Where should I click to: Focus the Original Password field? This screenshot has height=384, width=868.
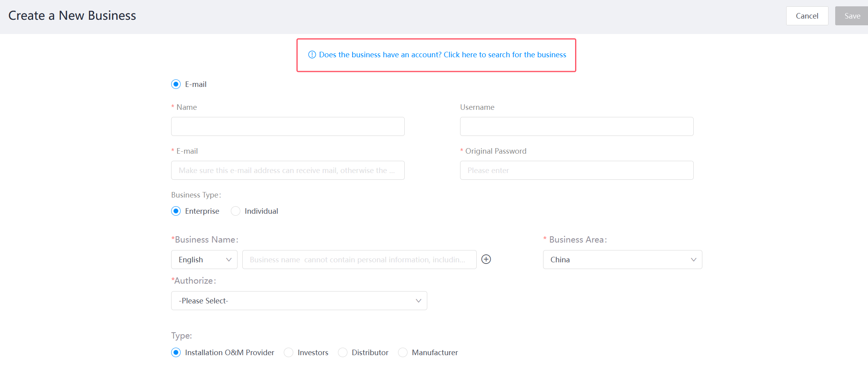coord(576,170)
